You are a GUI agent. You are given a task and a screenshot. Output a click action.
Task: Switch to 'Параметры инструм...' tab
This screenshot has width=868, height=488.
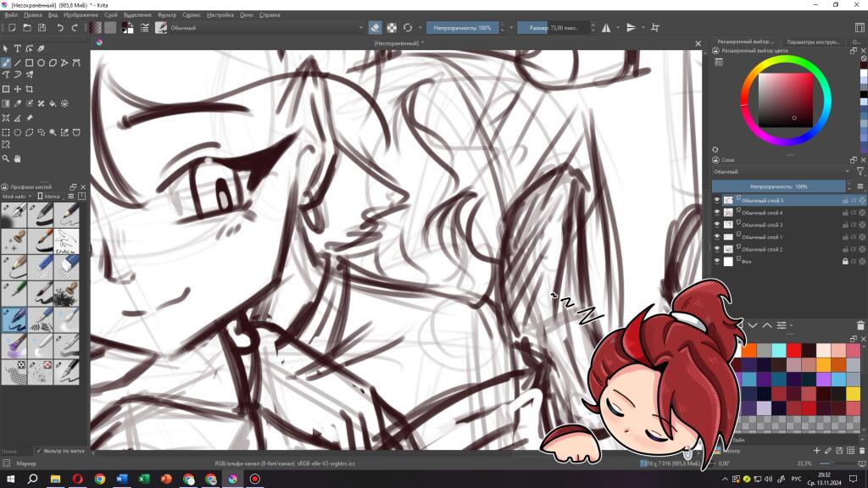[x=813, y=42]
